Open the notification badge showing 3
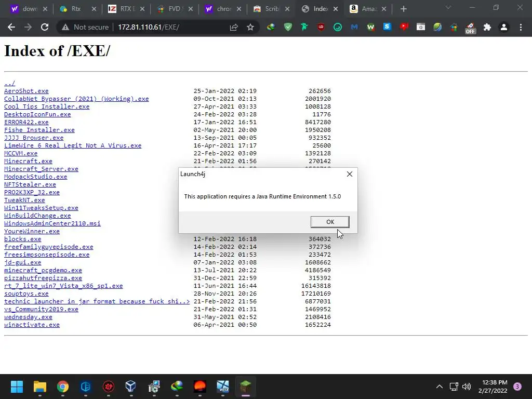Image resolution: width=532 pixels, height=399 pixels. 517,387
